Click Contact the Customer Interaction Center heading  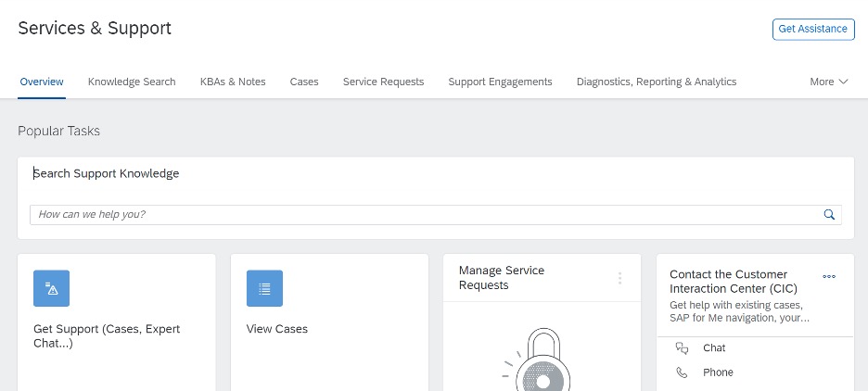click(x=734, y=282)
